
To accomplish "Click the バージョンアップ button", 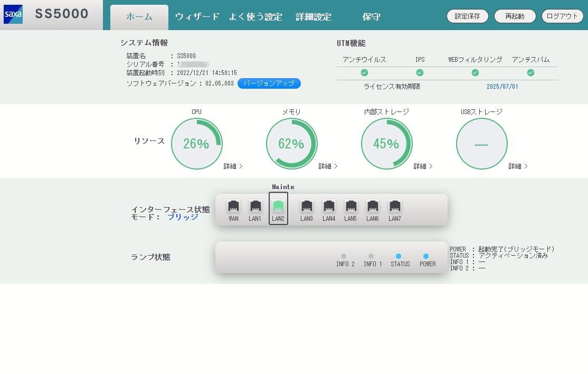I will [x=269, y=83].
